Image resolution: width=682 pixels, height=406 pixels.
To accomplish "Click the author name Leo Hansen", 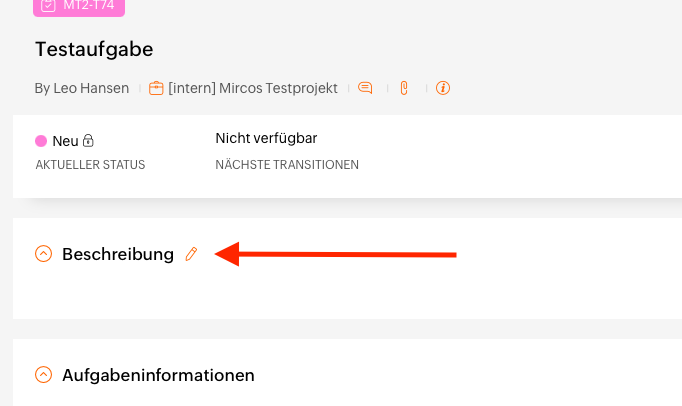I will pos(91,88).
